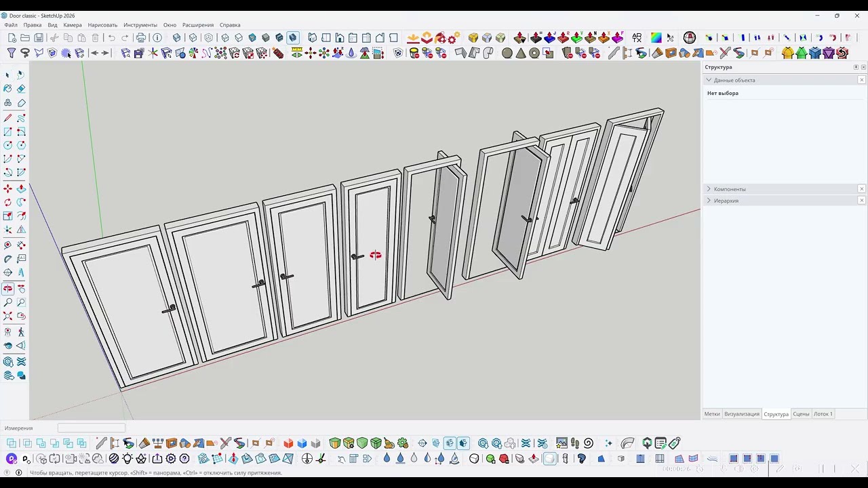Screen dimensions: 868x488
Task: Click the broom cleanup icon in bottom toolbar
Action: click(389, 443)
